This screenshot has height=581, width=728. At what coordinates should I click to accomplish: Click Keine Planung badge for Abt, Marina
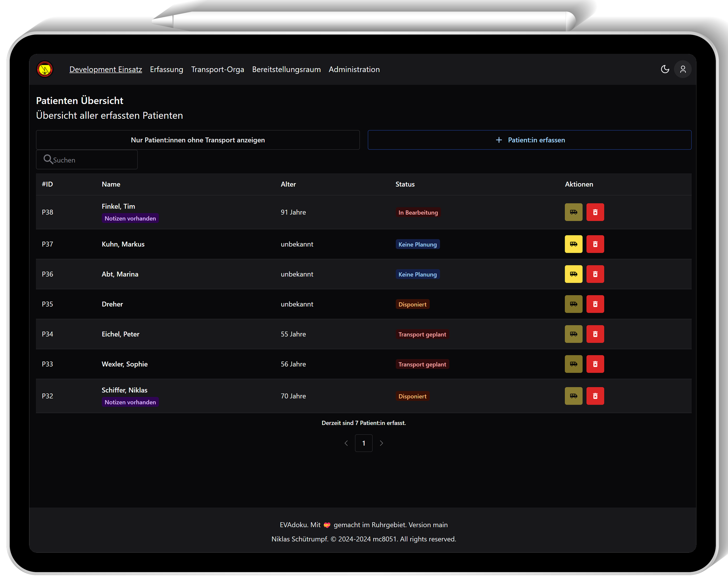click(418, 275)
